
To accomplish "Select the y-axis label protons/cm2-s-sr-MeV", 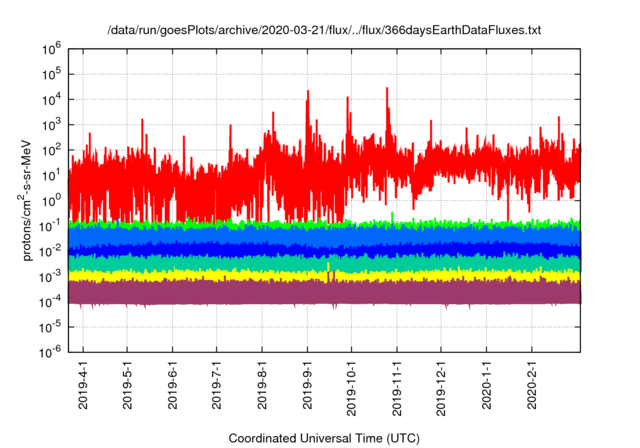I will [x=26, y=200].
